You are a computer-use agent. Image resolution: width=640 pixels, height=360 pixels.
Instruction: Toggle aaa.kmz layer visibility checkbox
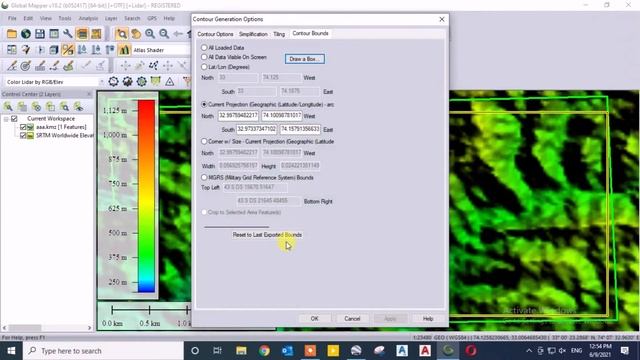coord(23,127)
